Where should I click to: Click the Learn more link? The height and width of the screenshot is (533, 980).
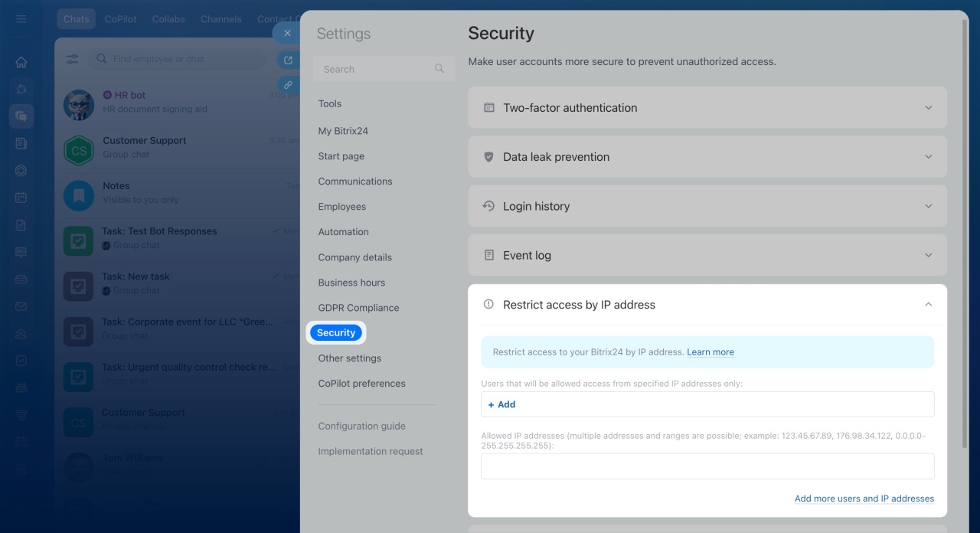[710, 352]
